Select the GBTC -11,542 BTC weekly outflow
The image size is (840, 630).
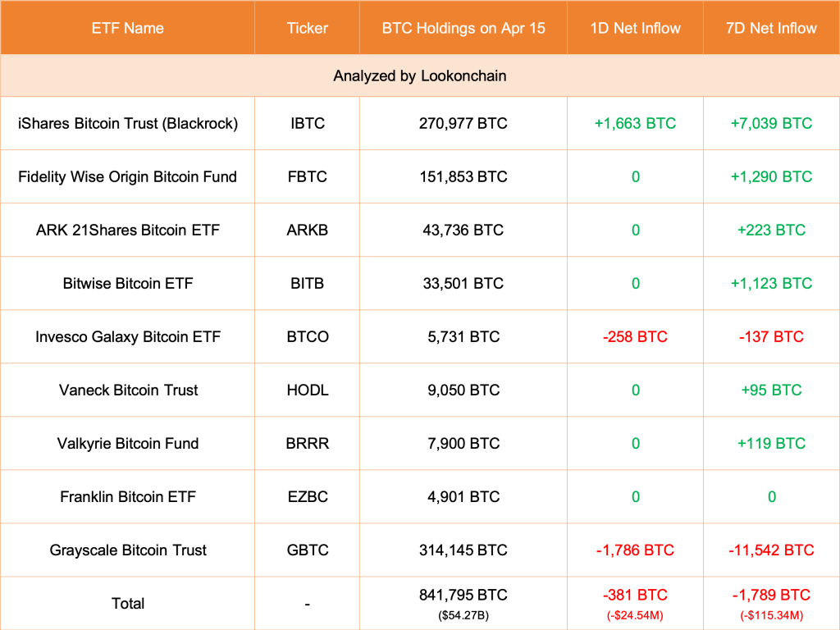click(x=772, y=550)
